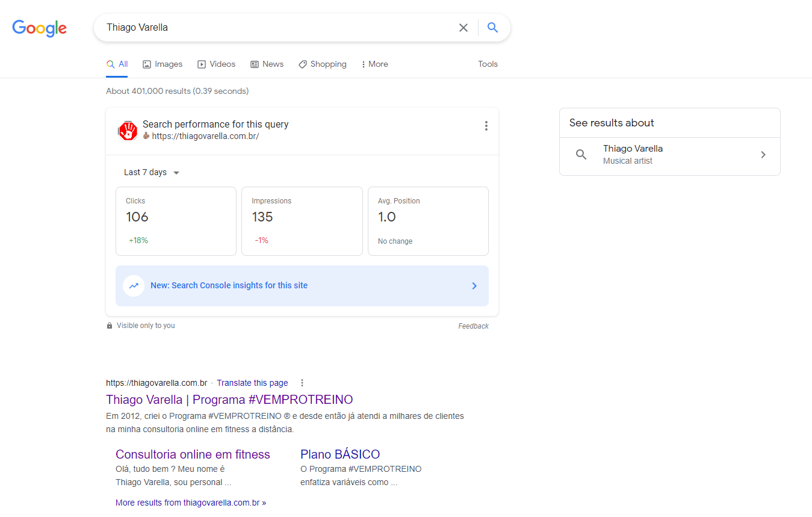Open the Plano BÁSICO sitelink
Image resolution: width=812 pixels, height=517 pixels.
click(340, 454)
